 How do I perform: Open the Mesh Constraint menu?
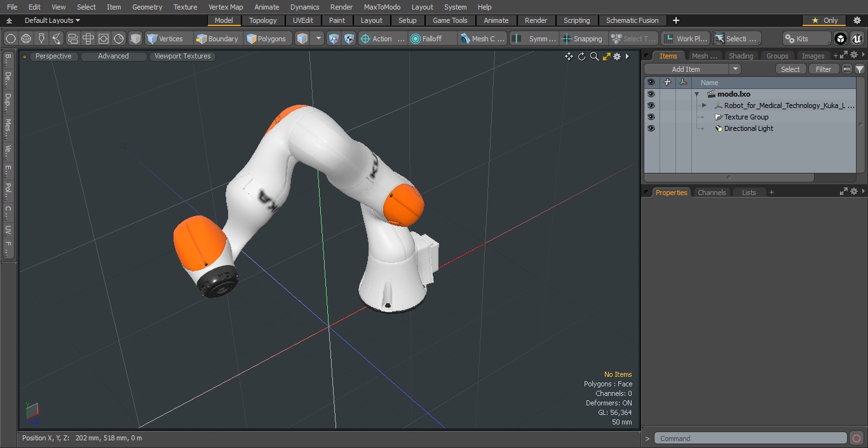pos(483,39)
